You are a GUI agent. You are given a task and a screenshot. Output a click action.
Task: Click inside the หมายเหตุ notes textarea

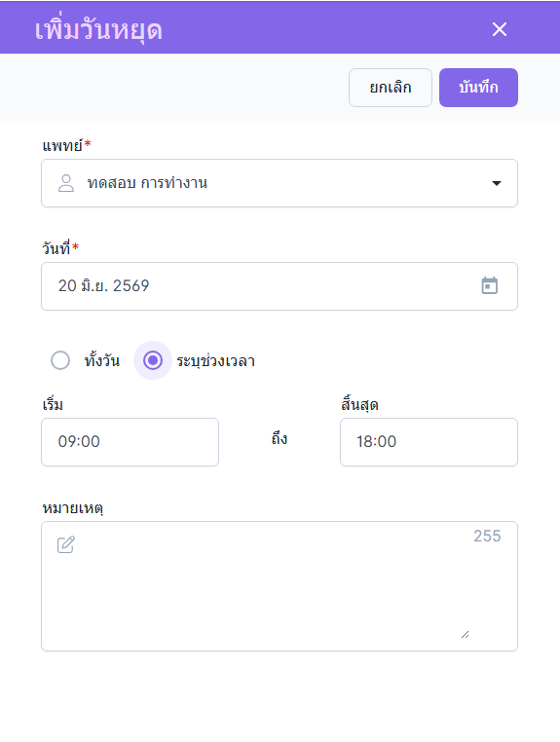coord(280,586)
